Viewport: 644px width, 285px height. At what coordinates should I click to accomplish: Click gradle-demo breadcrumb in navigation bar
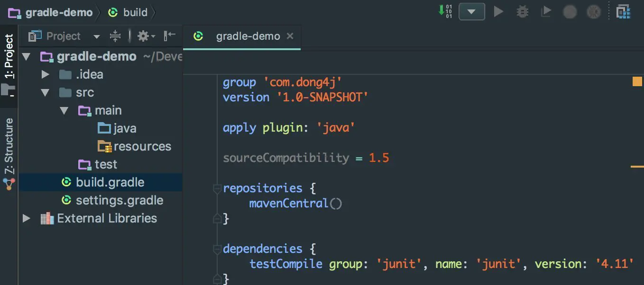coord(59,12)
